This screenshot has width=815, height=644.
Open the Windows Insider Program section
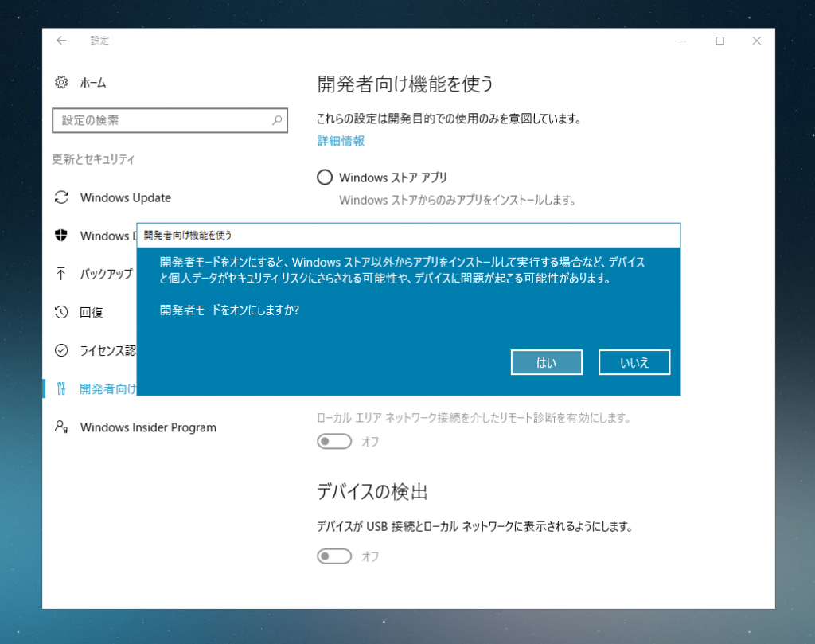(148, 427)
